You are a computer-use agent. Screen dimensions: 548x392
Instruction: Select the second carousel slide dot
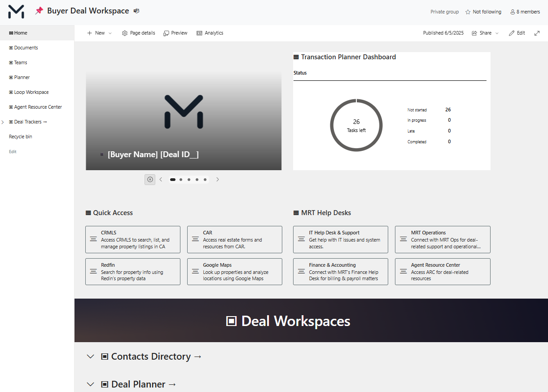pyautogui.click(x=181, y=180)
